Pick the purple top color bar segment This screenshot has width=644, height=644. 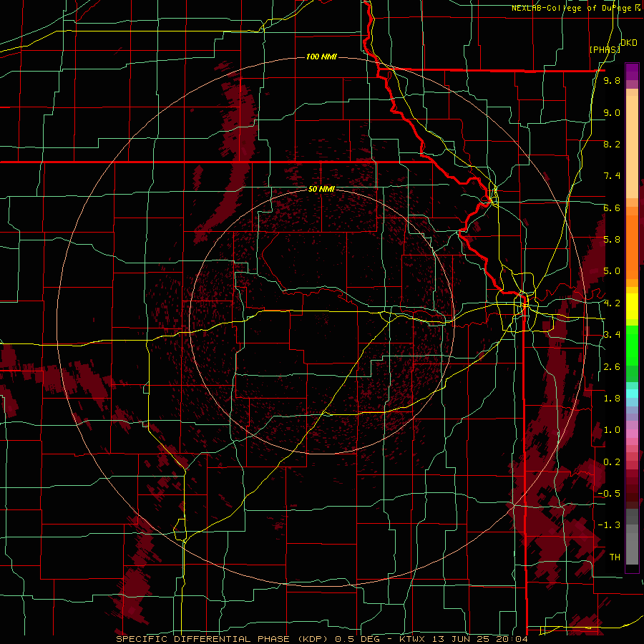[x=632, y=72]
